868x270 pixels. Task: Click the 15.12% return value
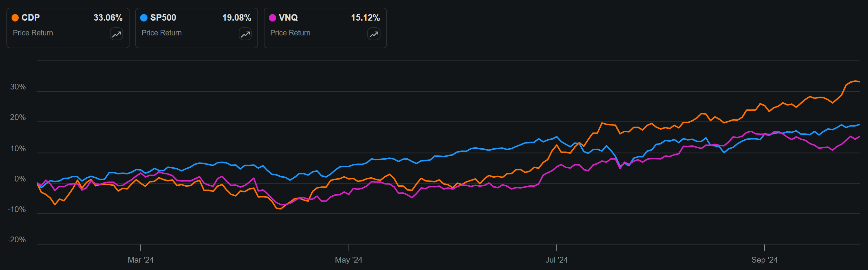pyautogui.click(x=365, y=18)
